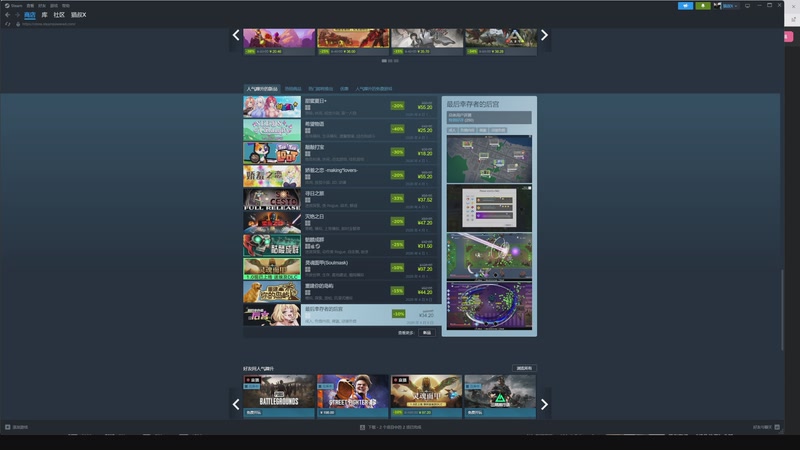Viewport: 800px width, 450px height.
Task: Click the -33% discount badge
Action: click(x=397, y=198)
